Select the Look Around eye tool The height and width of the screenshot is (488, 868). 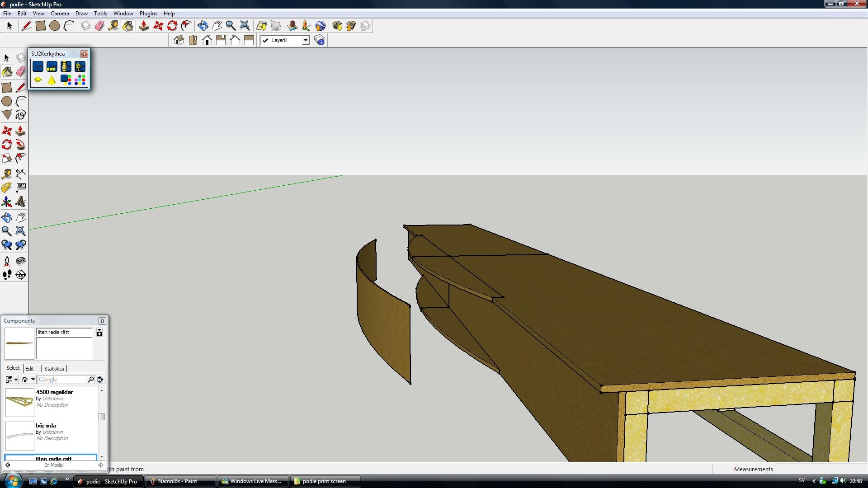(x=21, y=261)
